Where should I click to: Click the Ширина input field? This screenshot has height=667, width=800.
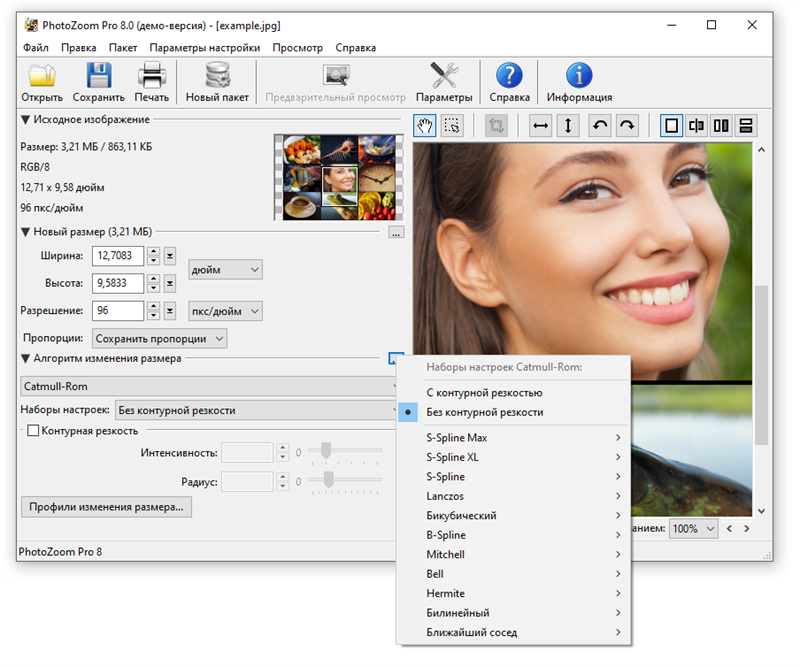coord(117,256)
